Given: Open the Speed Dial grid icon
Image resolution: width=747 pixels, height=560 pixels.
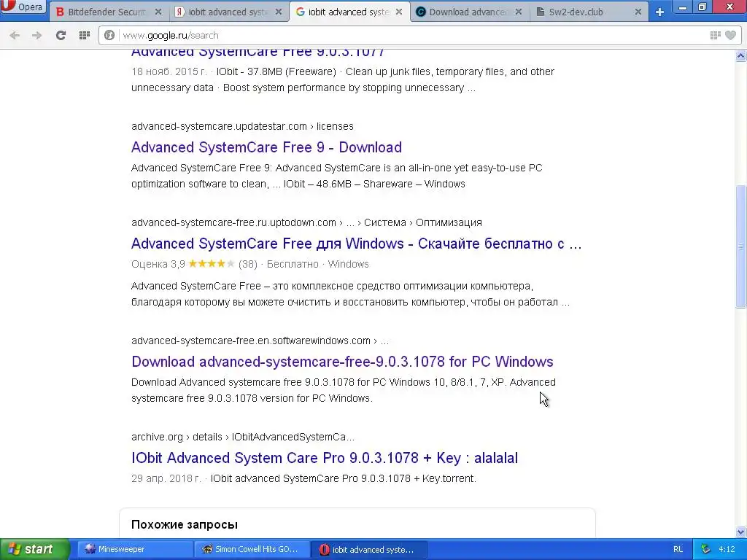Looking at the screenshot, I should (85, 35).
